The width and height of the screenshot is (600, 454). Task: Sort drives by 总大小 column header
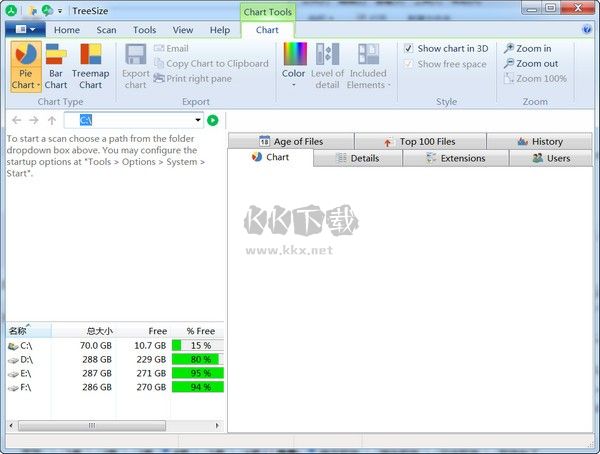tap(83, 331)
